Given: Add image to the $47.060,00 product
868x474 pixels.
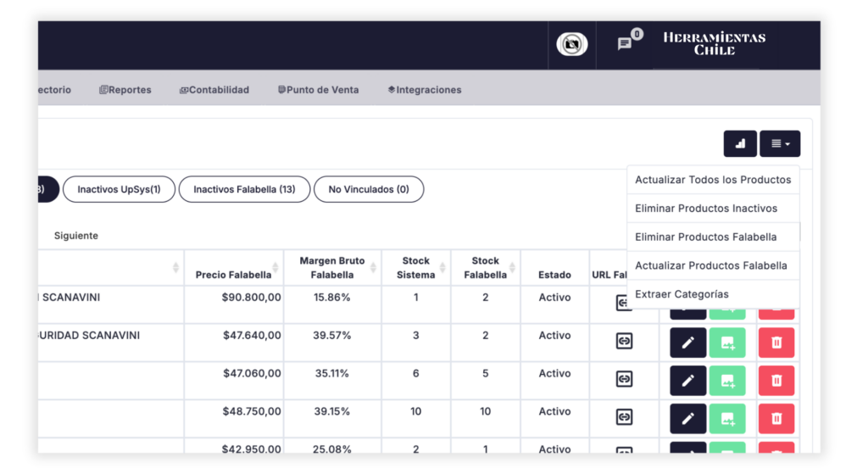Looking at the screenshot, I should pos(727,381).
